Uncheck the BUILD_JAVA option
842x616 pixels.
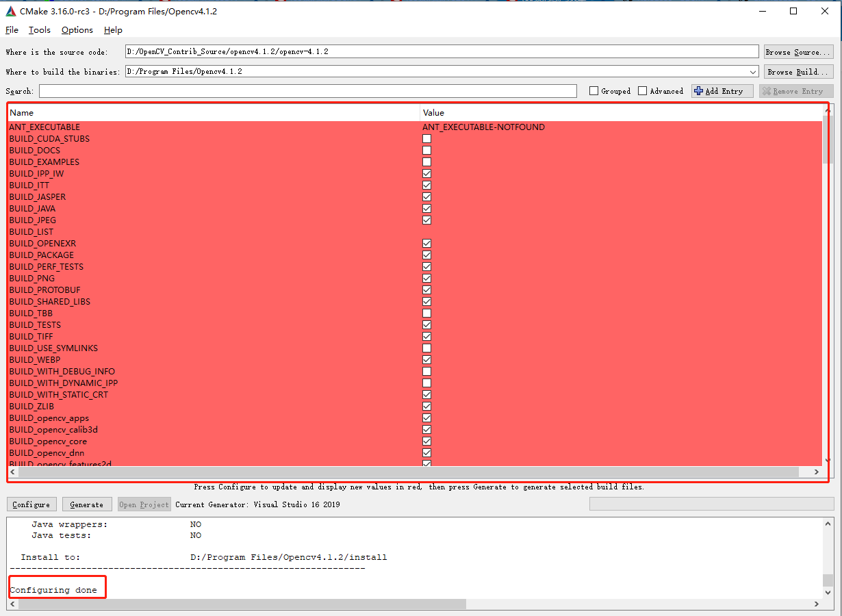click(426, 208)
